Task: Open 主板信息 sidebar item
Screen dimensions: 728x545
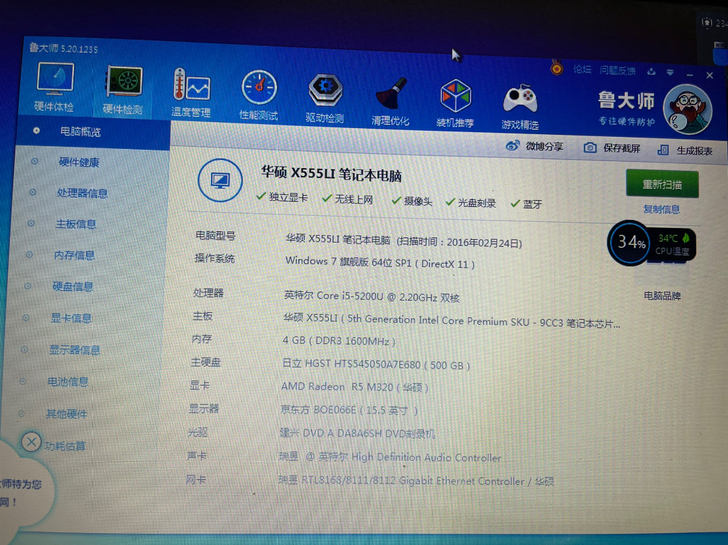Action: [x=76, y=224]
